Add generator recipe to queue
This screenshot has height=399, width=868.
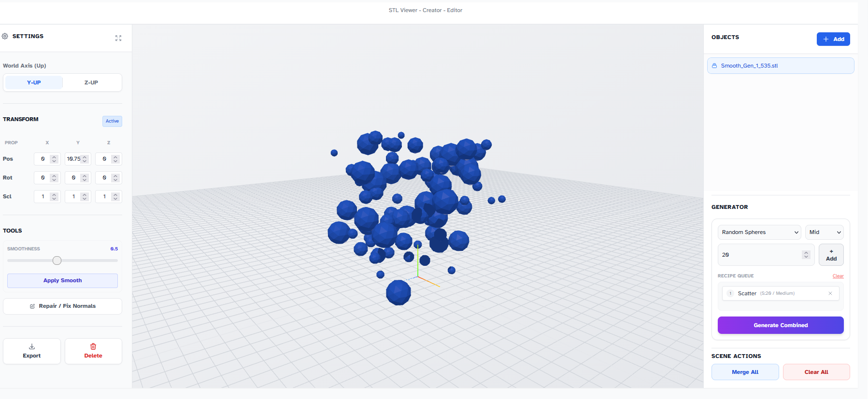pos(831,255)
